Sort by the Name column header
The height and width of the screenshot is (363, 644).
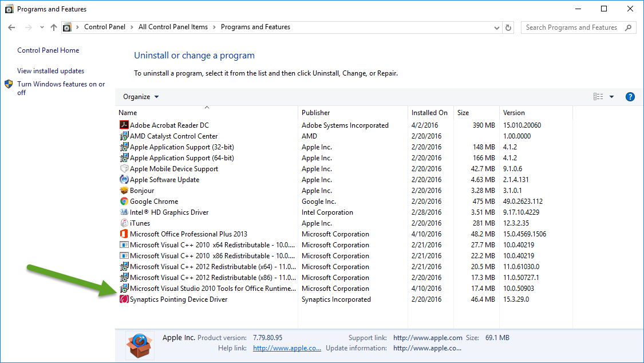(207, 113)
